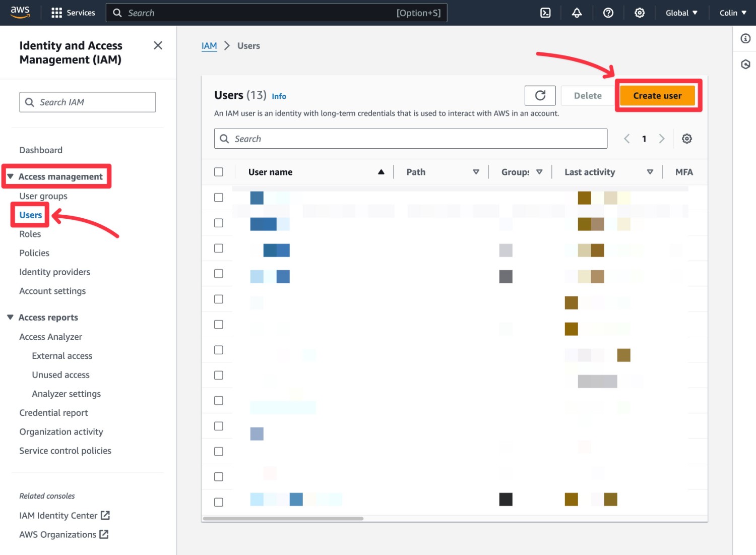Image resolution: width=756 pixels, height=555 pixels.
Task: Check the sixth user row checkbox
Action: 219,324
